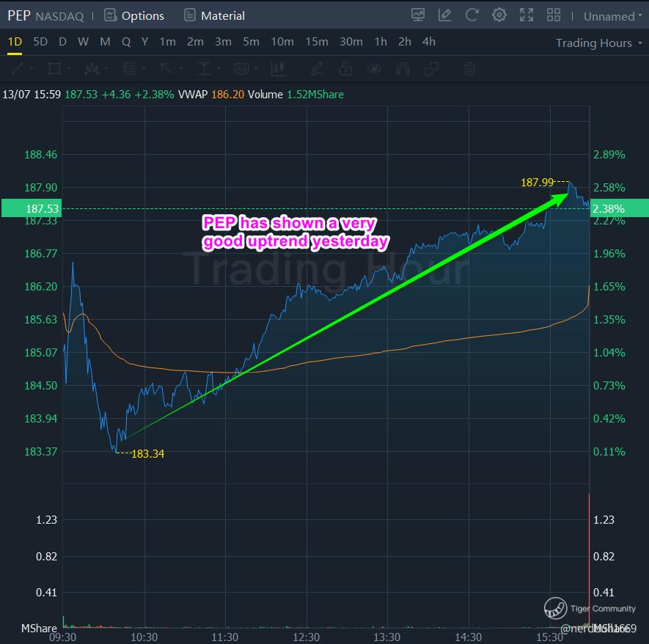Screen dimensions: 649x644
Task: Select the text annotation tool
Action: pos(204,68)
